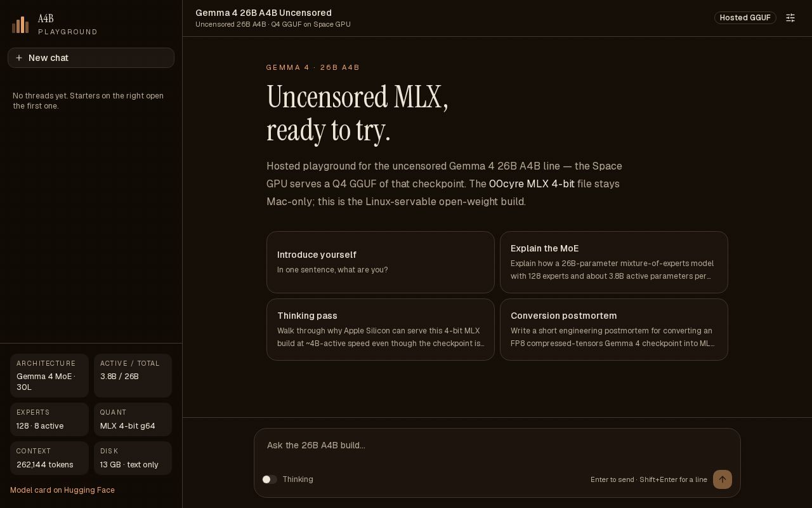Pick the Explain the MoE starter card
The image size is (812, 508).
pyautogui.click(x=614, y=262)
